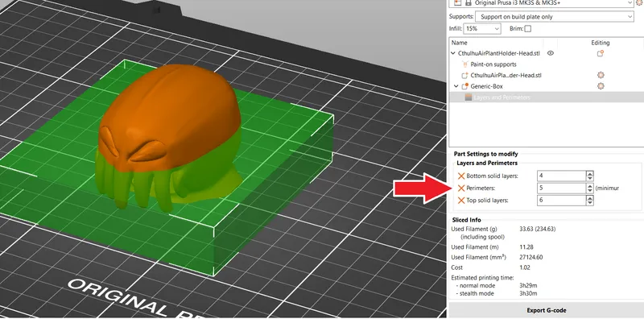
Task: Click the Used Filament (m) value 11.28
Action: pyautogui.click(x=526, y=247)
